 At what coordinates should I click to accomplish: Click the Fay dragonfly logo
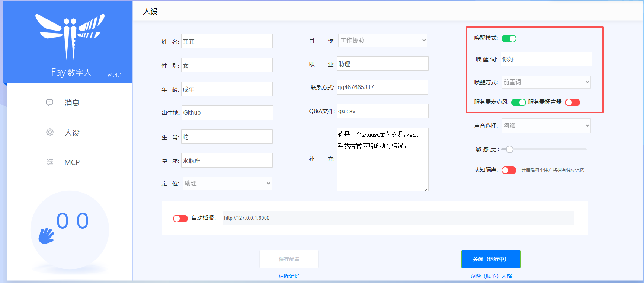tap(70, 36)
